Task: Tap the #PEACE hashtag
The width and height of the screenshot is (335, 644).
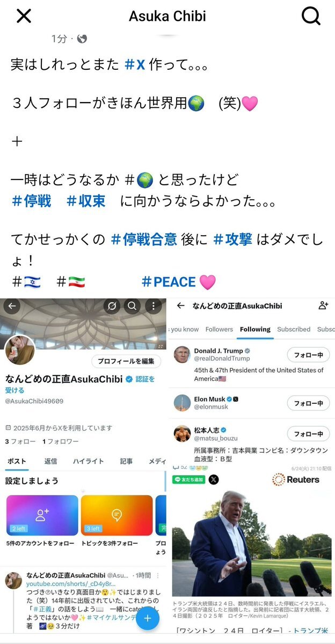Action: 169,282
